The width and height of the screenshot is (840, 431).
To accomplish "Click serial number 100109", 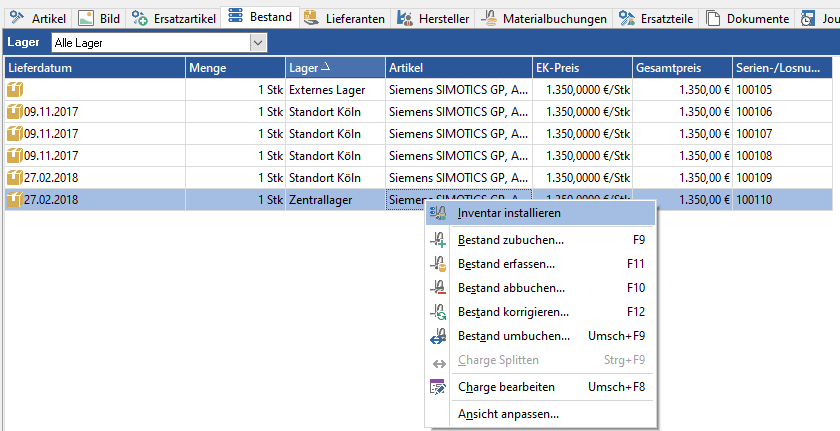I will coord(754,178).
